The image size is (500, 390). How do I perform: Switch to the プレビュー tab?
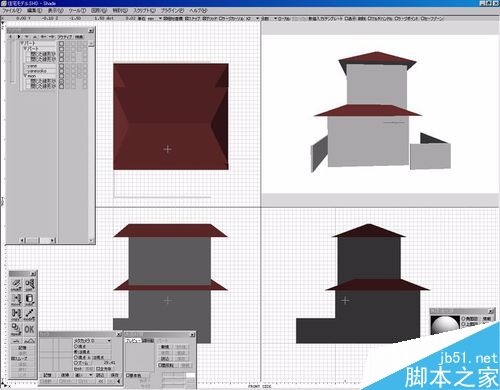tap(133, 341)
